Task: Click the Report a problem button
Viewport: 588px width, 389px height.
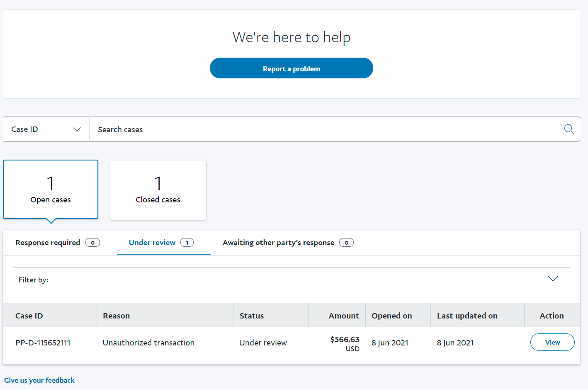Action: click(291, 68)
